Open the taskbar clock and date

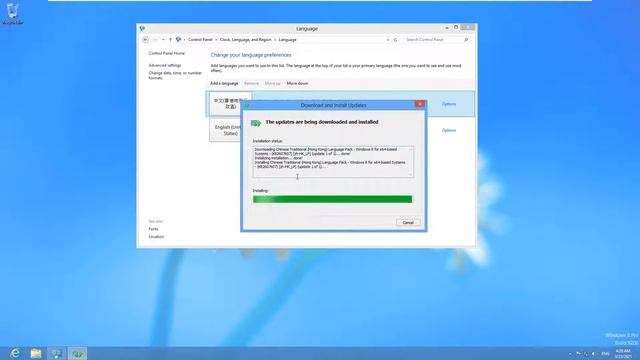pos(623,353)
